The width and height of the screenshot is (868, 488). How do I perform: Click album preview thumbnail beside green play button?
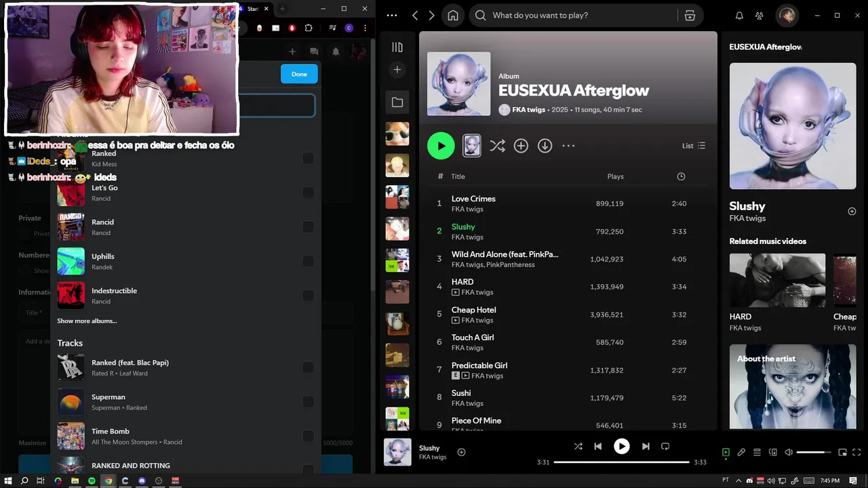[x=472, y=146]
